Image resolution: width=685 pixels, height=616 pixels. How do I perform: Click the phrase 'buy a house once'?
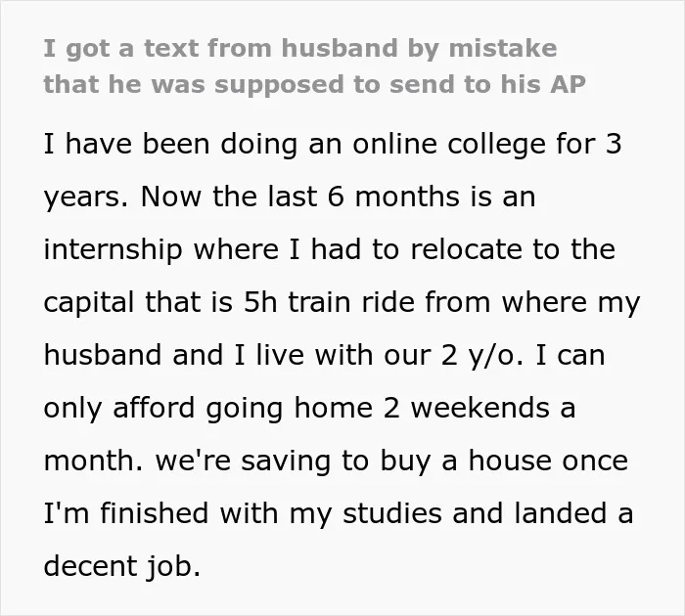[504, 462]
